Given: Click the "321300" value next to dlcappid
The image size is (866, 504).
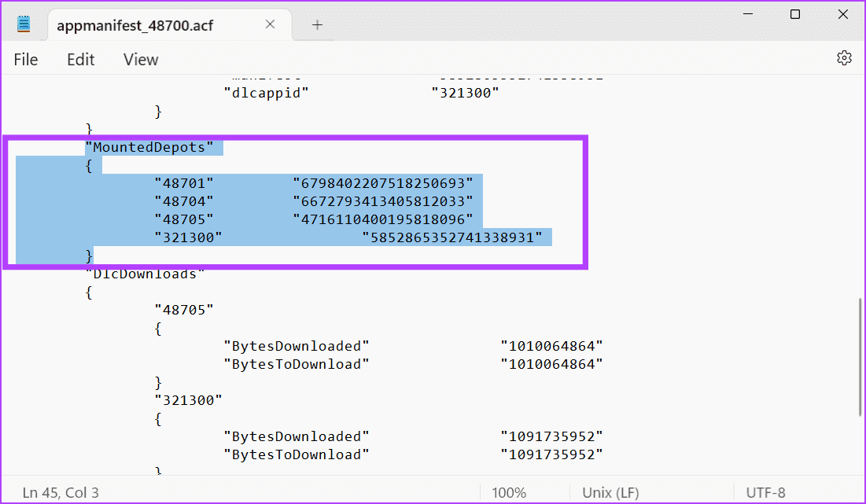Looking at the screenshot, I should (x=465, y=93).
